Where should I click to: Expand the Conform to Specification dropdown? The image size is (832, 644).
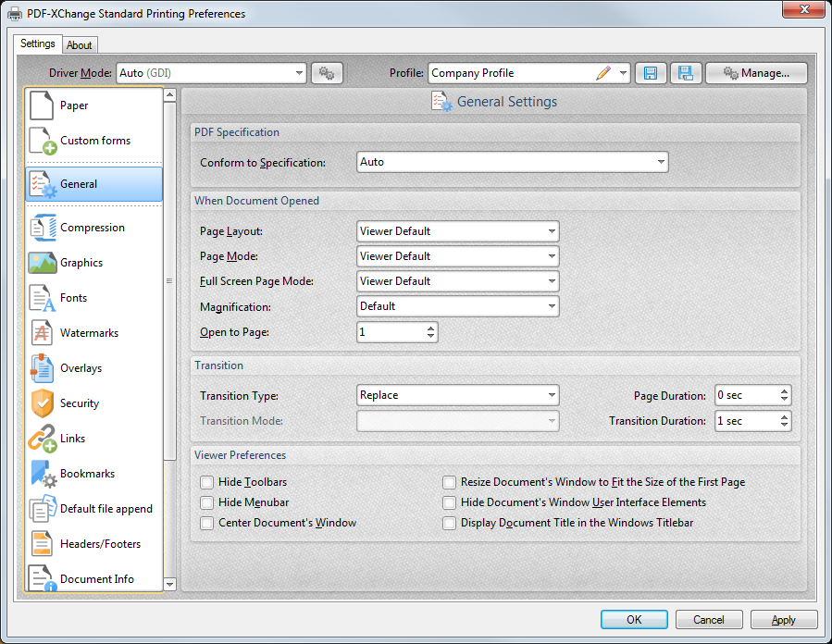[512, 162]
